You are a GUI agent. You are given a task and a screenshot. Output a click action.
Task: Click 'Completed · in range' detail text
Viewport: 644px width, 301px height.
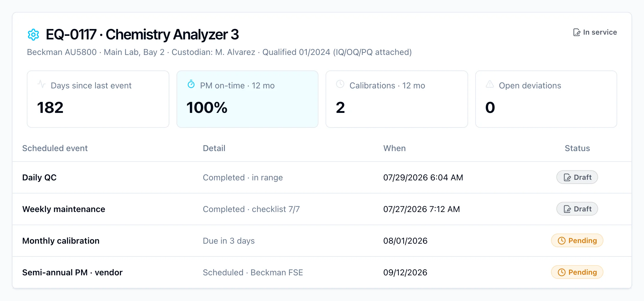(x=243, y=178)
